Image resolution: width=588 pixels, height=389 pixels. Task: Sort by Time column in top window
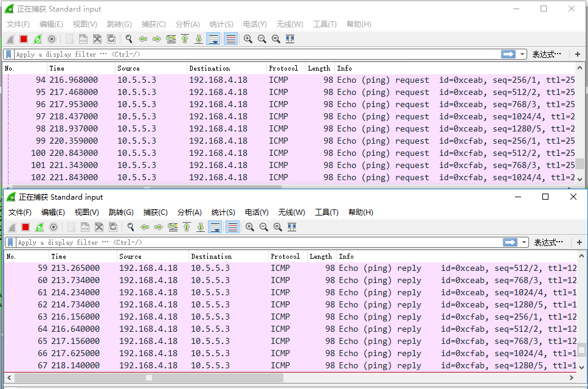[81, 68]
